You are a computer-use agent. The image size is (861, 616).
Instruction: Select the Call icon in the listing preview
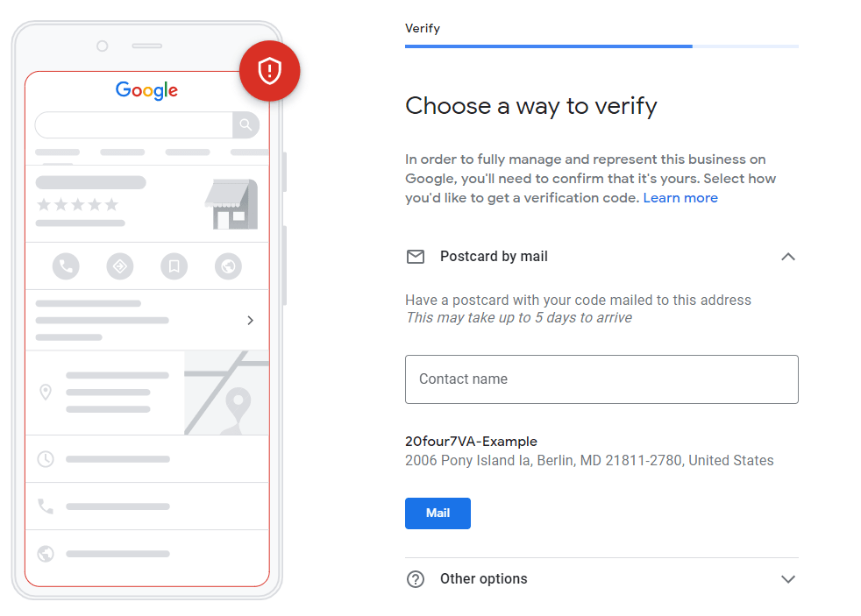click(66, 266)
